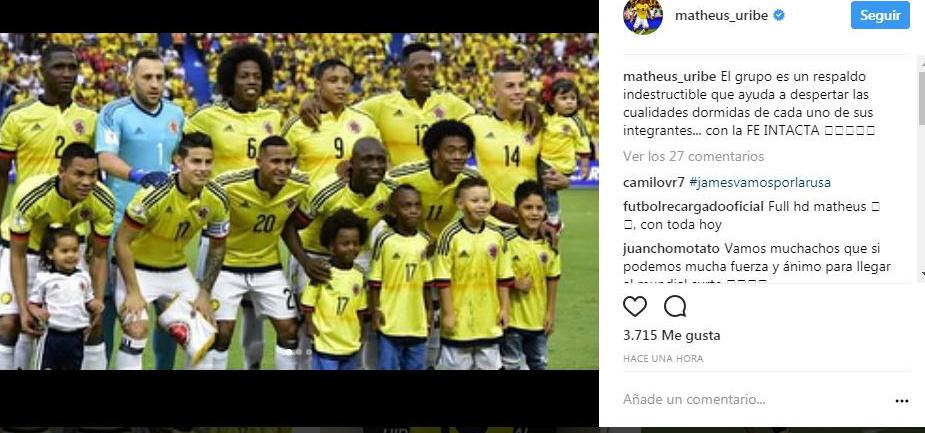Click the team photo in the post

coord(299,201)
